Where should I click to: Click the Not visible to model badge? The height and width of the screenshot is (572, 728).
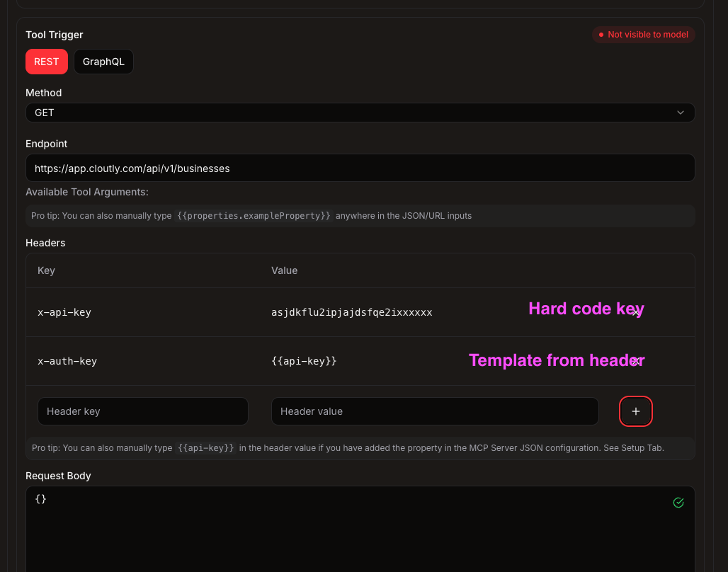(643, 34)
